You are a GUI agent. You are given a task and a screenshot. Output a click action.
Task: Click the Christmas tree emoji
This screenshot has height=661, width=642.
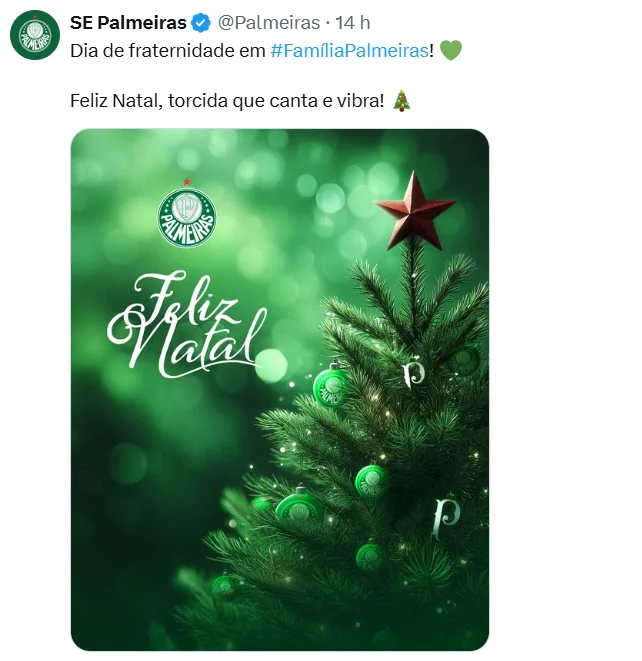tap(401, 101)
